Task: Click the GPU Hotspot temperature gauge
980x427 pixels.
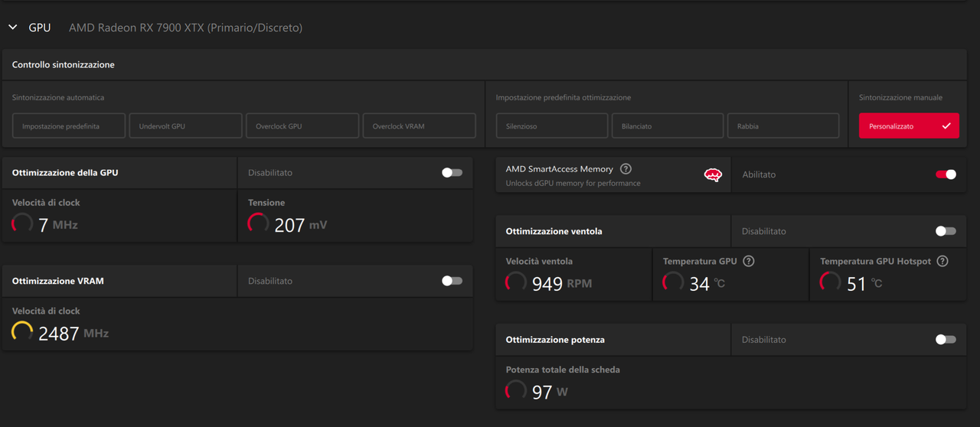Action: click(830, 283)
